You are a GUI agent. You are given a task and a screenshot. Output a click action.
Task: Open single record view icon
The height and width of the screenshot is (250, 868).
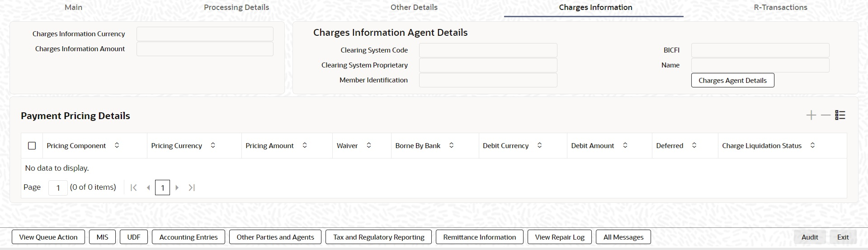coord(840,115)
